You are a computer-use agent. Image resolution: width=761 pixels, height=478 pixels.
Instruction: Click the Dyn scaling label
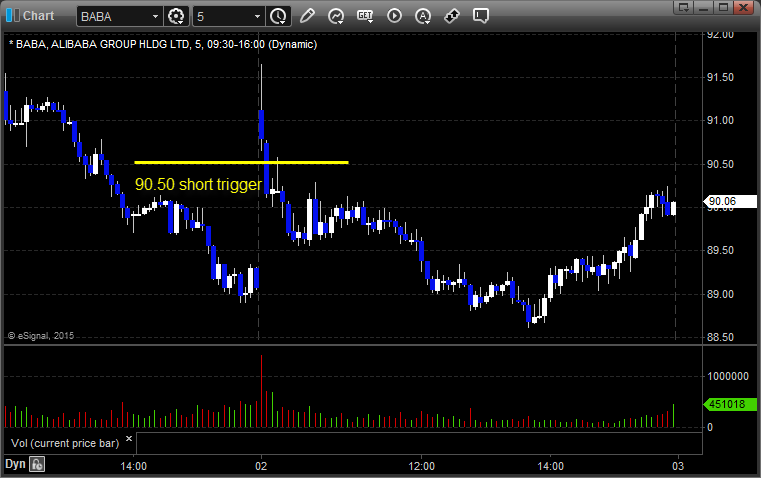point(15,464)
